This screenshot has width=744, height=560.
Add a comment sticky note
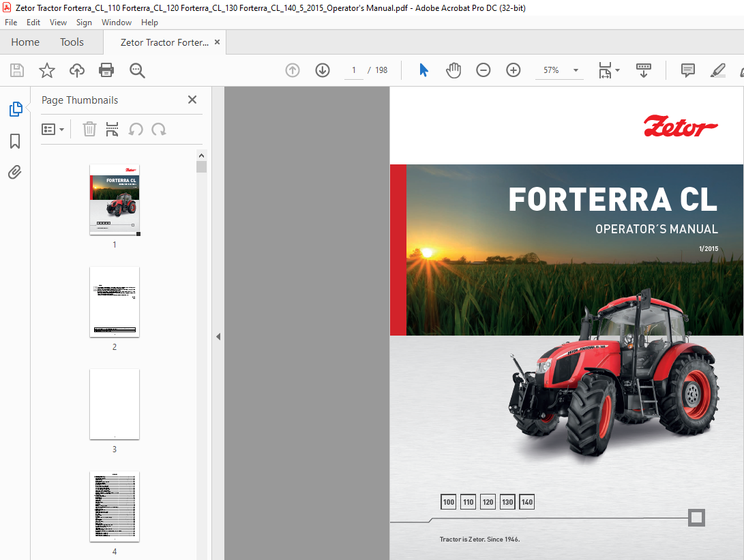coord(687,70)
